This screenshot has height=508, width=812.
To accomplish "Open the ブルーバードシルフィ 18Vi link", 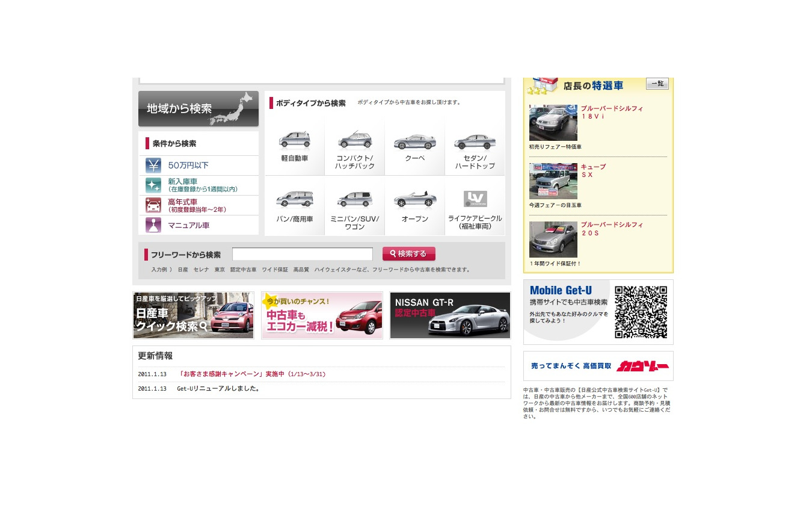I will [612, 113].
